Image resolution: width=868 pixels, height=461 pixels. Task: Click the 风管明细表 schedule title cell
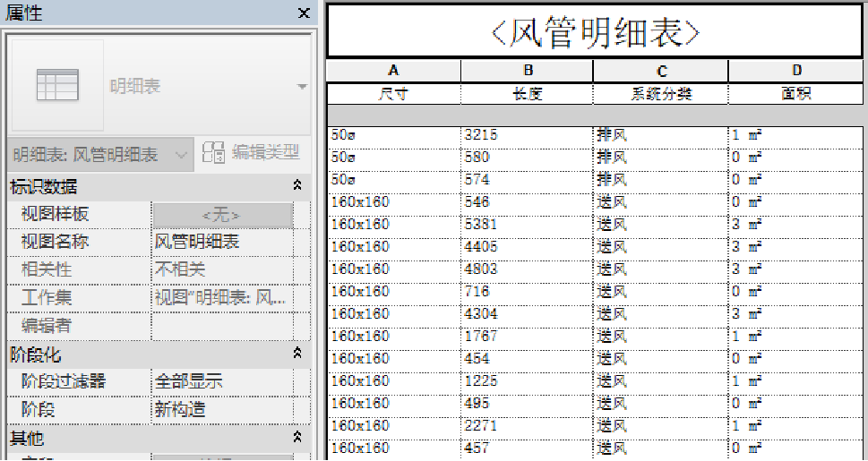[595, 34]
